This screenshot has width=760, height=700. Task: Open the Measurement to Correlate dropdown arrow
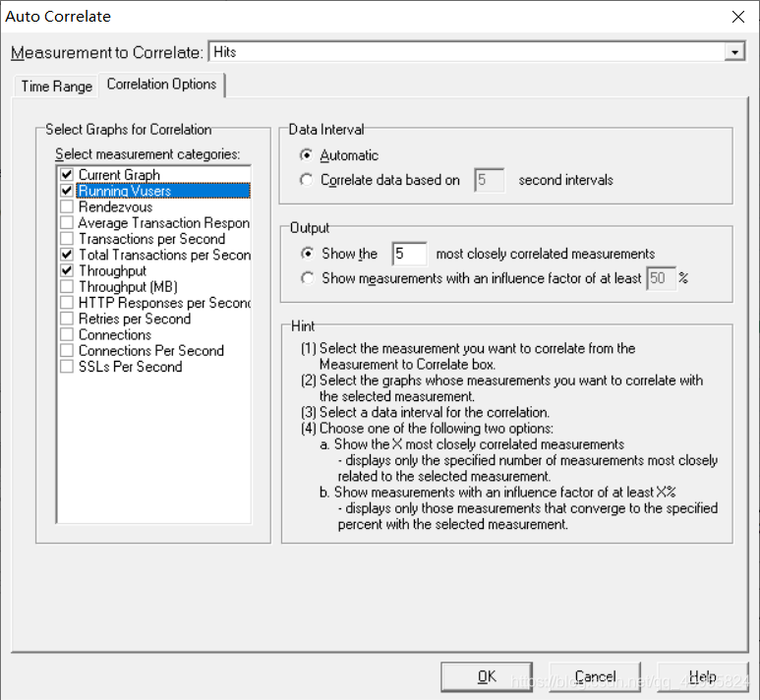[x=734, y=52]
